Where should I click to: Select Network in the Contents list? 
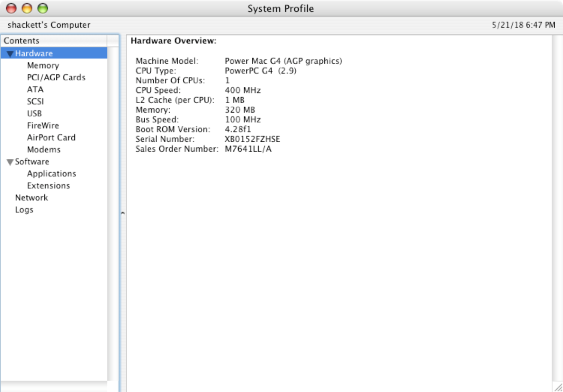point(32,198)
